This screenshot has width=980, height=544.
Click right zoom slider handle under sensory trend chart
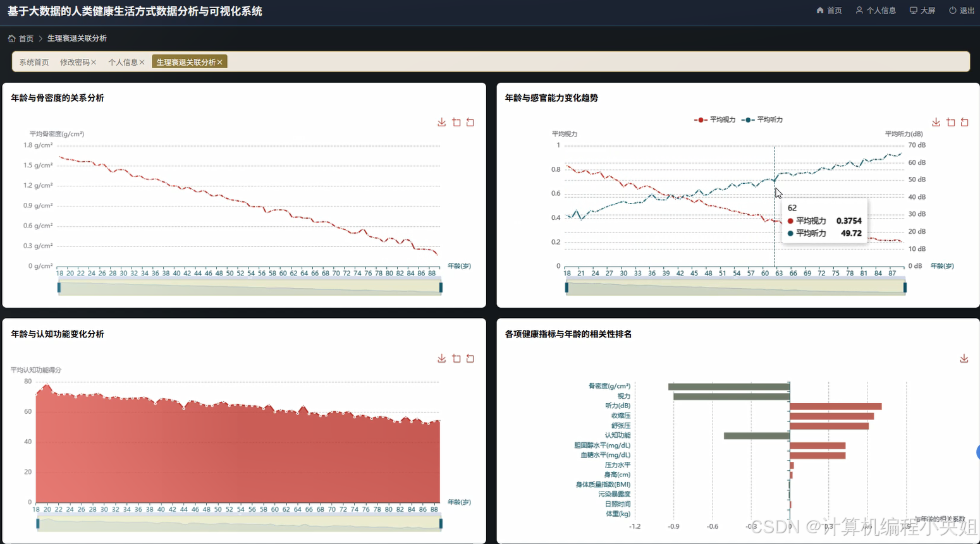(905, 287)
